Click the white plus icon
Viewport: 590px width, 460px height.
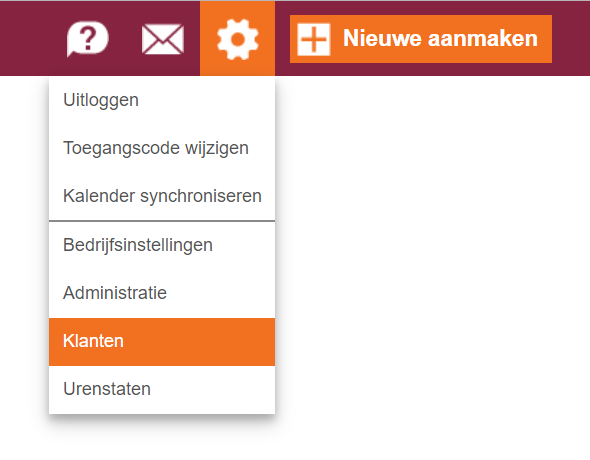point(313,39)
